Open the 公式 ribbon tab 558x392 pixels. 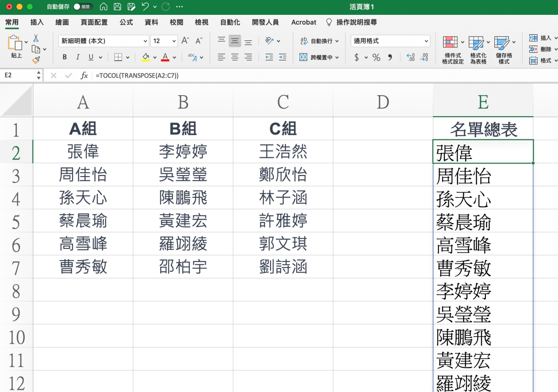click(x=126, y=22)
